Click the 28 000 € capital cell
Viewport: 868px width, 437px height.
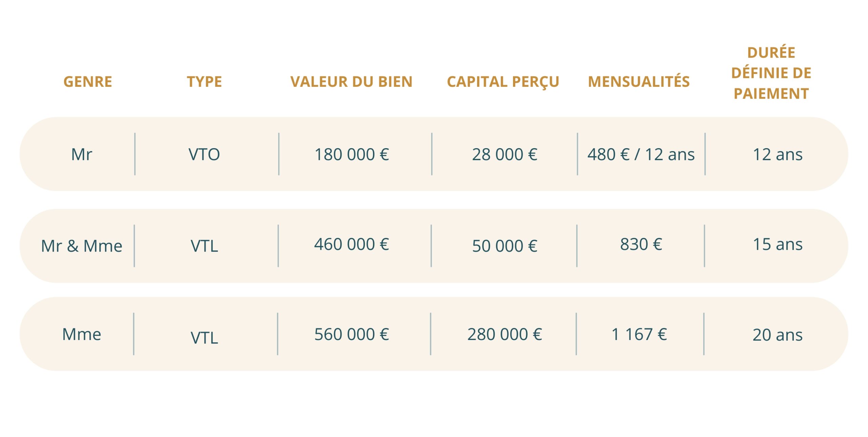tap(505, 155)
